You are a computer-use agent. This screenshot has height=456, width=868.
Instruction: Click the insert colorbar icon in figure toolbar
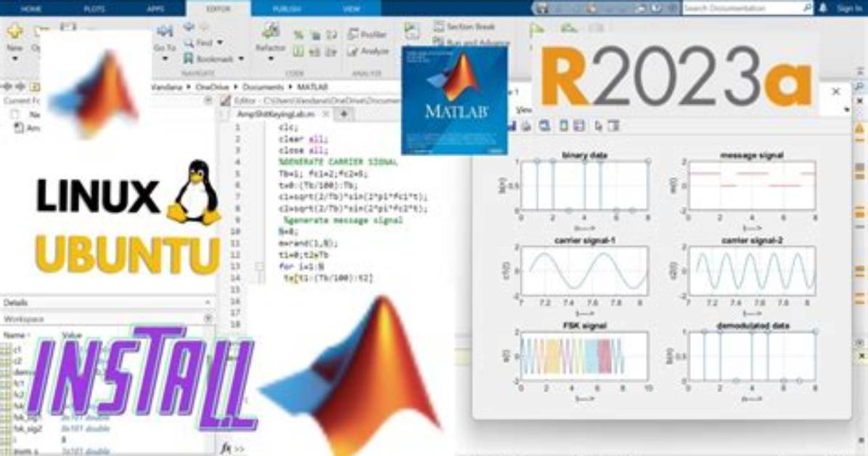pos(563,126)
